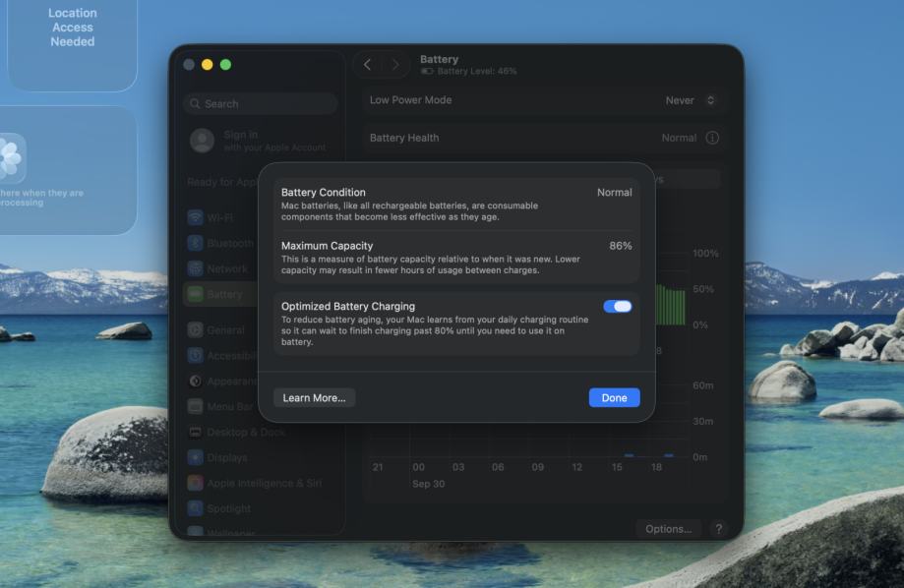904x588 pixels.
Task: Click the Battery Condition Normal value
Action: click(x=614, y=193)
